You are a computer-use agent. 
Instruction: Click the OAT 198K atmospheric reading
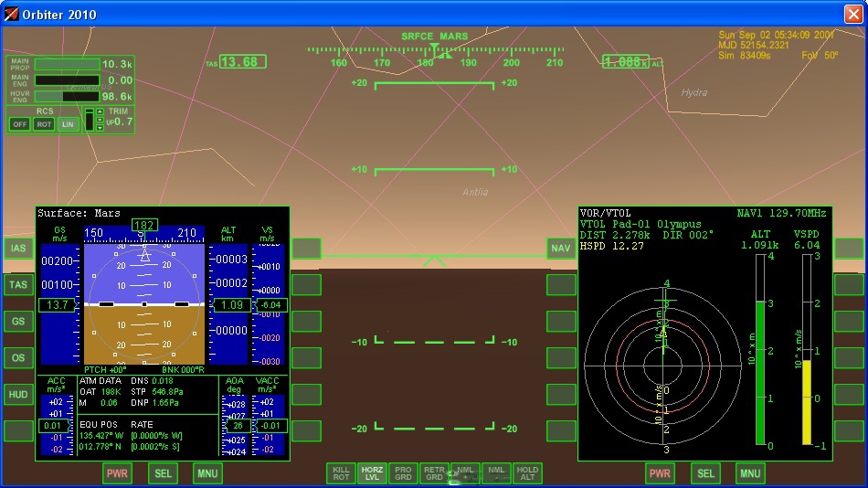(x=101, y=392)
